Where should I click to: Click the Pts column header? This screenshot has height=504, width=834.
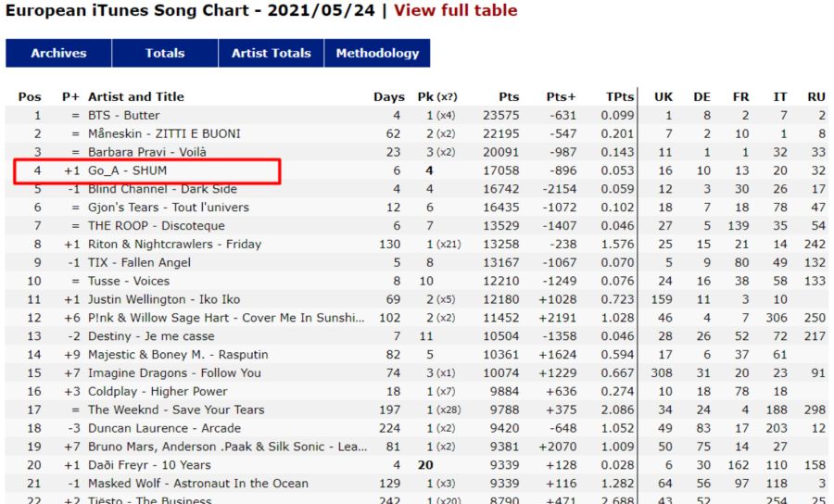[509, 97]
